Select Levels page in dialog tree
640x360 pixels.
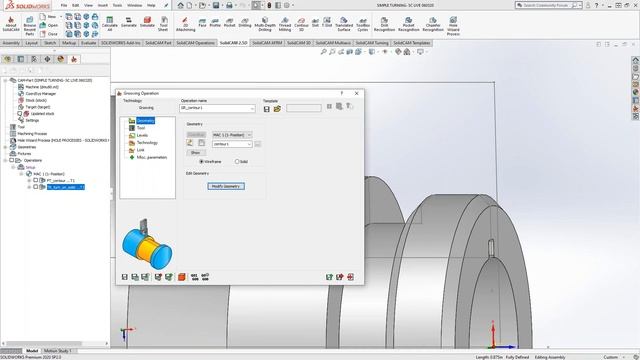click(x=142, y=135)
